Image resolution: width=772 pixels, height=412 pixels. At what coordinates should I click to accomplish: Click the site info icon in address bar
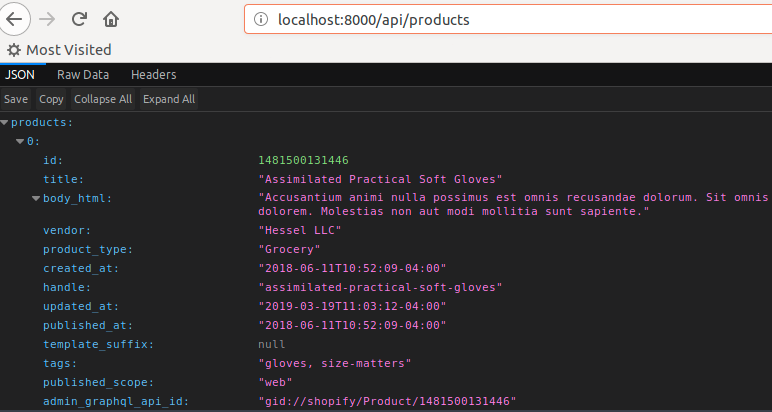tap(260, 19)
